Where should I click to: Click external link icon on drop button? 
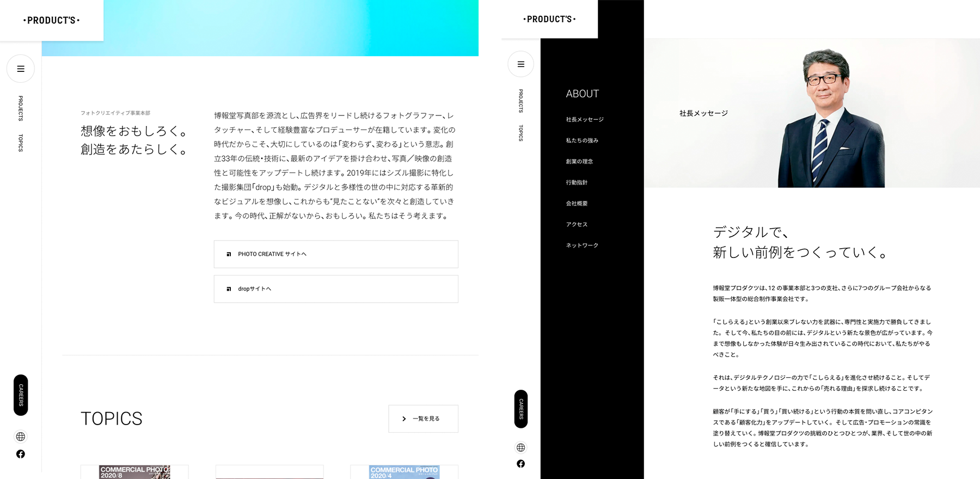pyautogui.click(x=229, y=289)
